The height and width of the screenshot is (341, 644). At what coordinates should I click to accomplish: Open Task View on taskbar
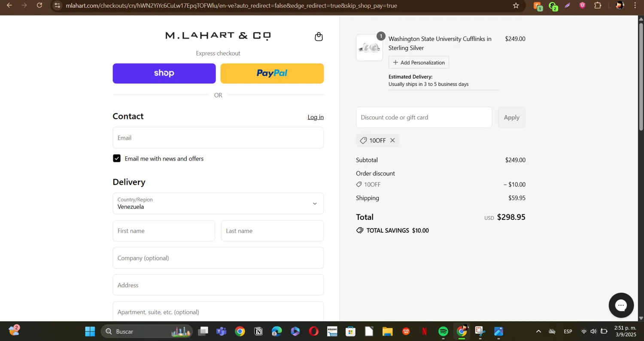(x=203, y=332)
